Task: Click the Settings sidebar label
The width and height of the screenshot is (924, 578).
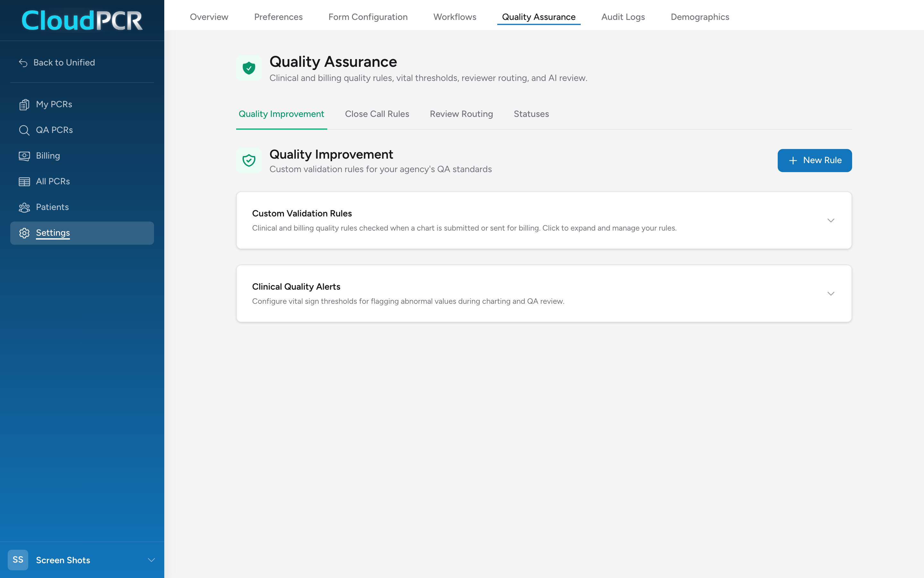Action: click(x=53, y=233)
